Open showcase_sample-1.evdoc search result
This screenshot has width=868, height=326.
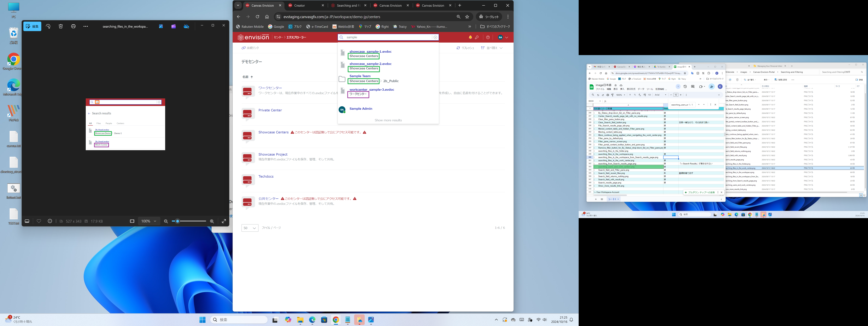[x=370, y=52]
